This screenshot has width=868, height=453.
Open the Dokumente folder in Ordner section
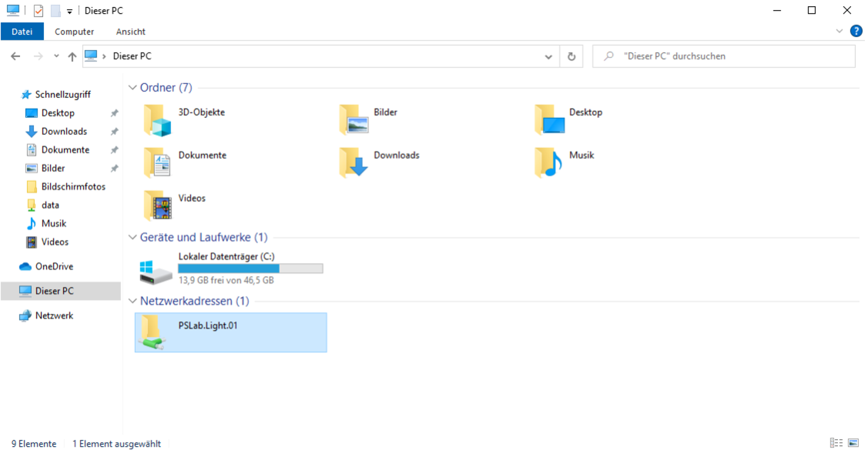[157, 163]
